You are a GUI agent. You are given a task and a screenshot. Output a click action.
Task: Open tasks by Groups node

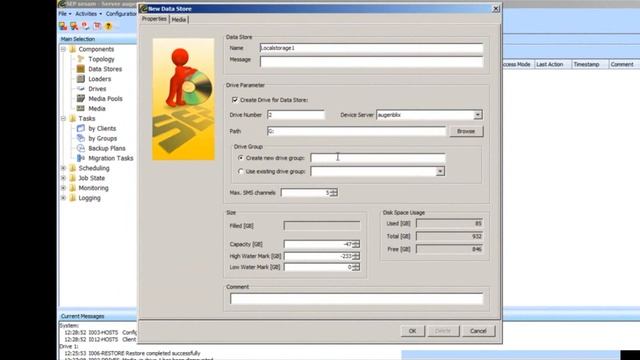pos(102,138)
